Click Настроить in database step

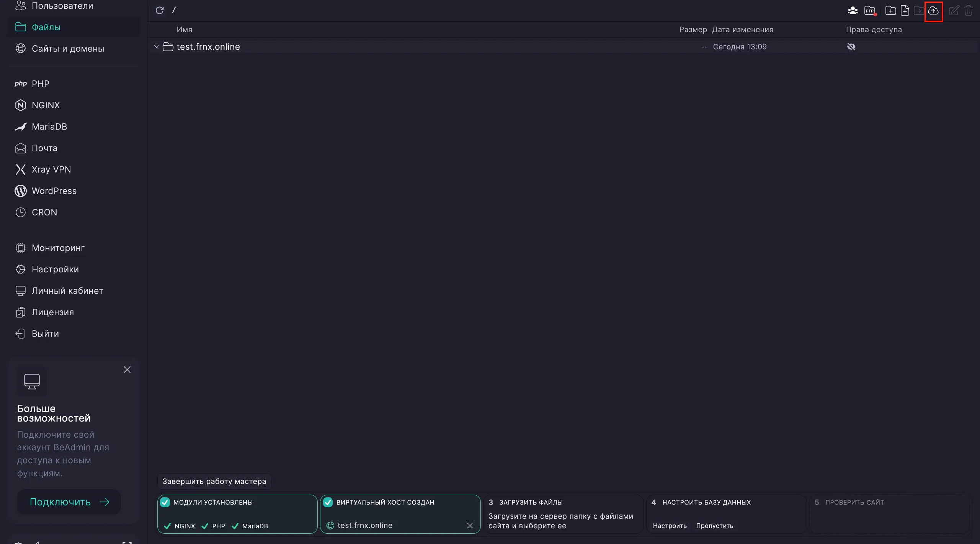pyautogui.click(x=670, y=526)
